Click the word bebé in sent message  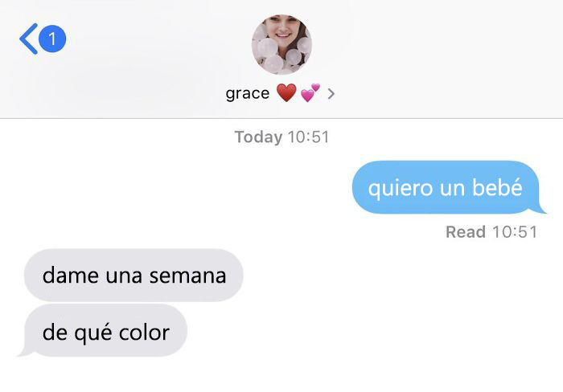[x=497, y=188]
